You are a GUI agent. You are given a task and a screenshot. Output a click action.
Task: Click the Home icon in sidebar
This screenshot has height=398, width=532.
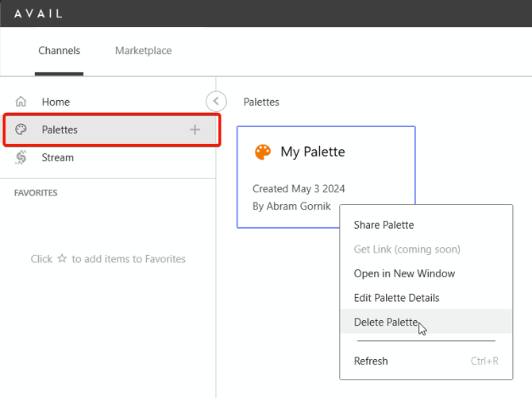coord(21,102)
